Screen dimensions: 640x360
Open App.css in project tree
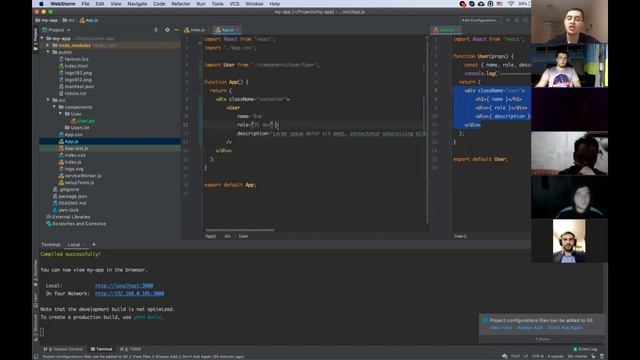(71, 134)
